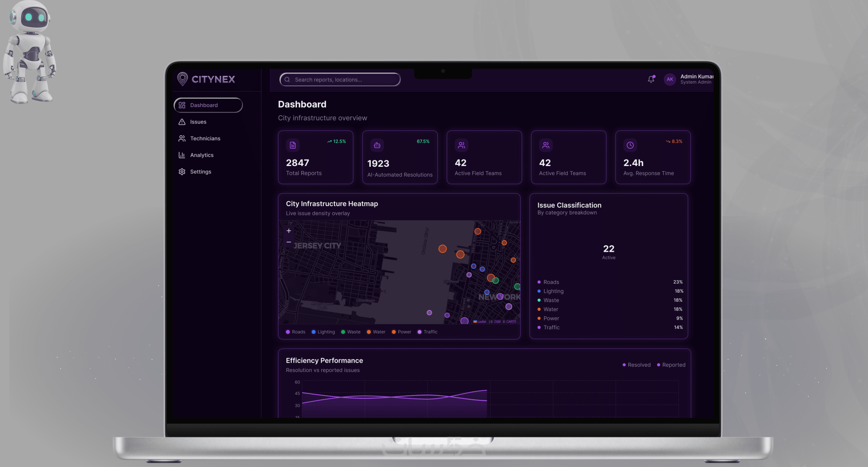The height and width of the screenshot is (467, 868).
Task: Go to the Technicians section
Action: [205, 138]
